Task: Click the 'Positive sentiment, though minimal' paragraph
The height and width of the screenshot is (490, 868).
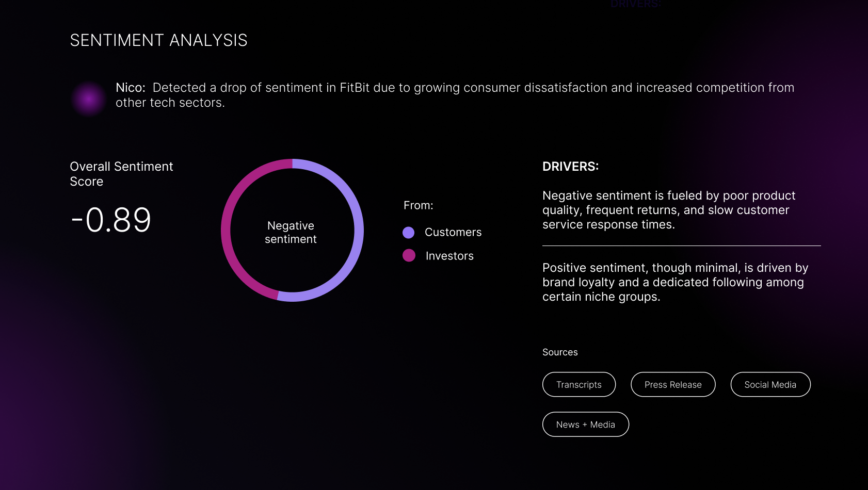Action: [x=675, y=282]
